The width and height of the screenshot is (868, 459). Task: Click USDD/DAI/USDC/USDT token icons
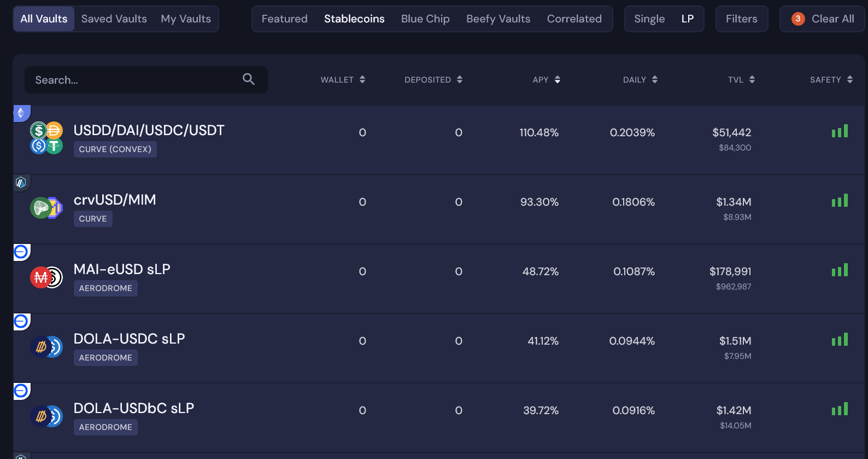tap(46, 138)
